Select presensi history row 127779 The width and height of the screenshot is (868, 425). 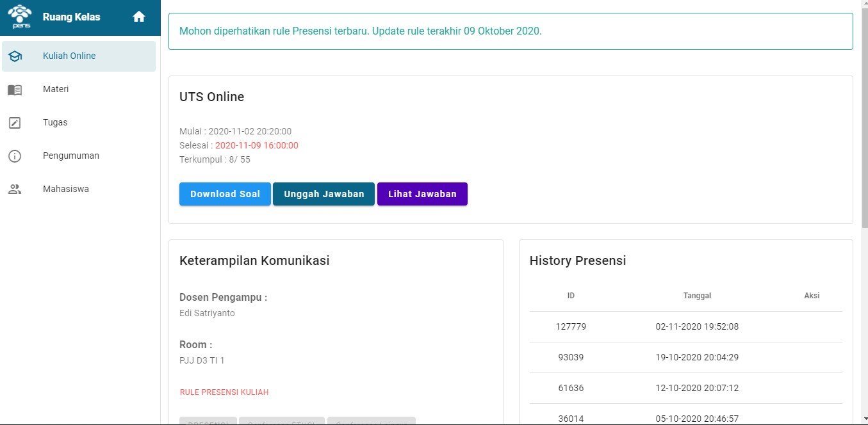685,326
